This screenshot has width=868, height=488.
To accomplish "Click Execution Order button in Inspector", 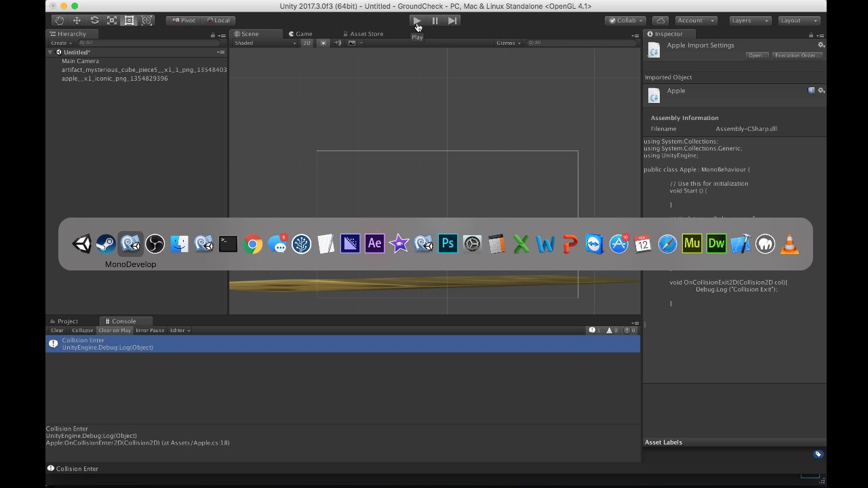I will (x=797, y=56).
